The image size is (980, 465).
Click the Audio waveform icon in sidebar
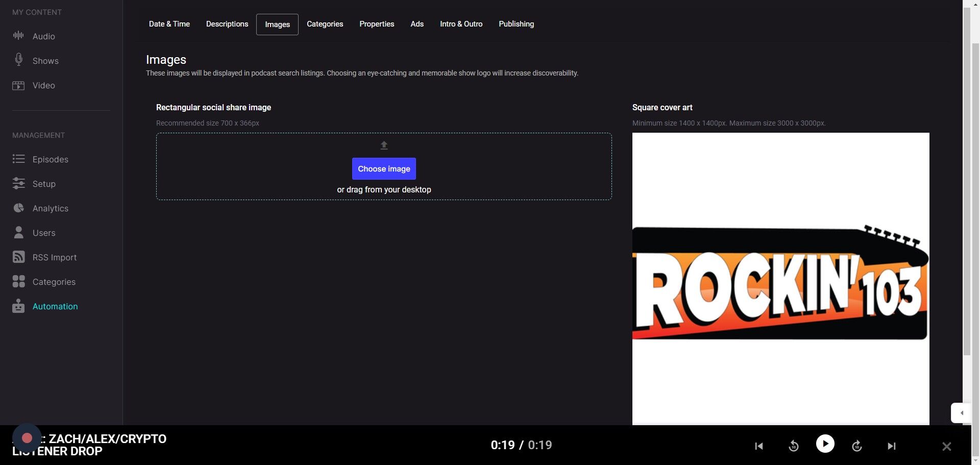[x=18, y=36]
